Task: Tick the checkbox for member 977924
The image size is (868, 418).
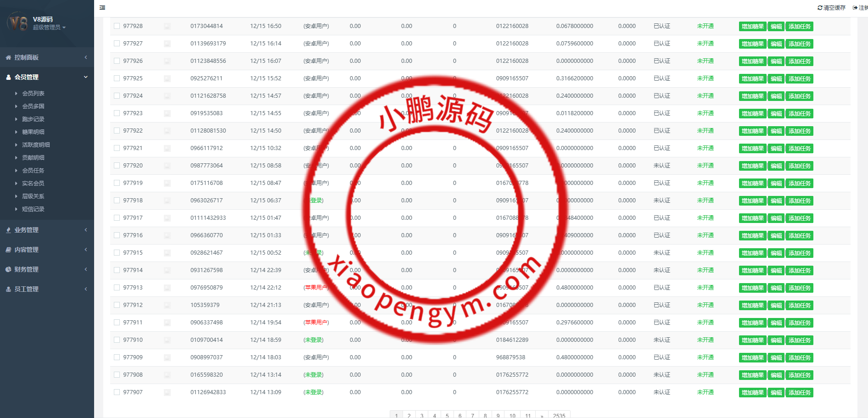Action: pyautogui.click(x=117, y=96)
